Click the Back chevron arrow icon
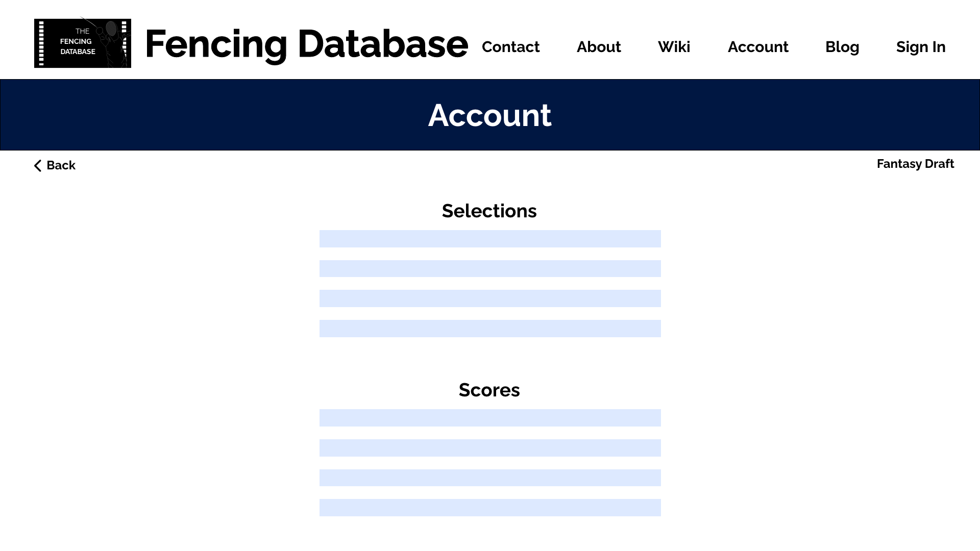This screenshot has width=980, height=551. (38, 166)
